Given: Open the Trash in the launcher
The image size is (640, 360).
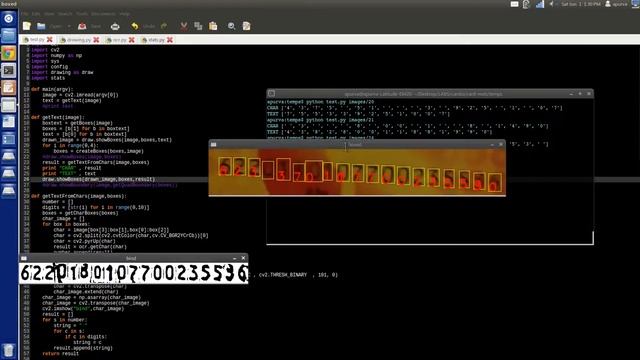Looking at the screenshot, I should (x=9, y=350).
